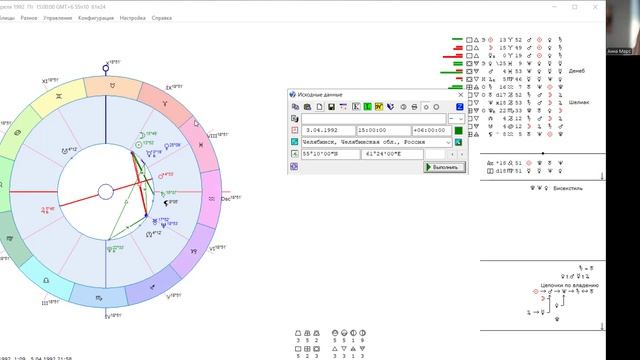Click the left stepper arrow in coordinates row

click(452, 154)
